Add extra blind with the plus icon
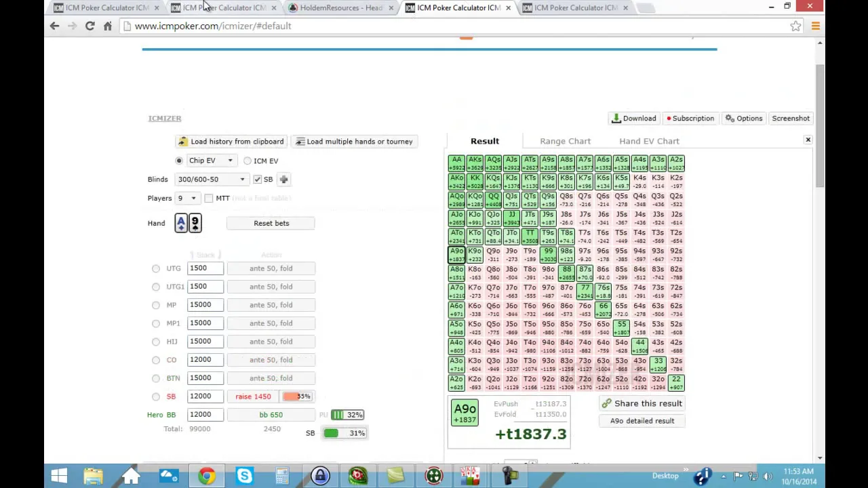868x488 pixels. coord(283,179)
